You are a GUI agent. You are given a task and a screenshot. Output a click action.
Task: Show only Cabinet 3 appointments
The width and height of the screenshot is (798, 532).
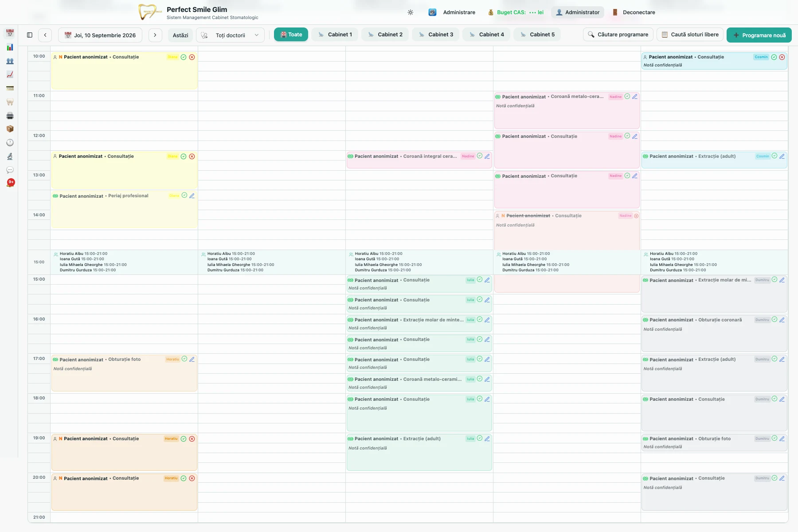(436, 35)
